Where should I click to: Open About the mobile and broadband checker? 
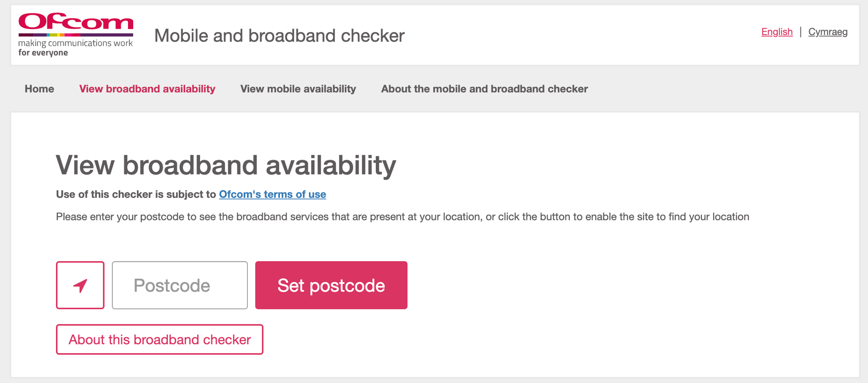(484, 89)
